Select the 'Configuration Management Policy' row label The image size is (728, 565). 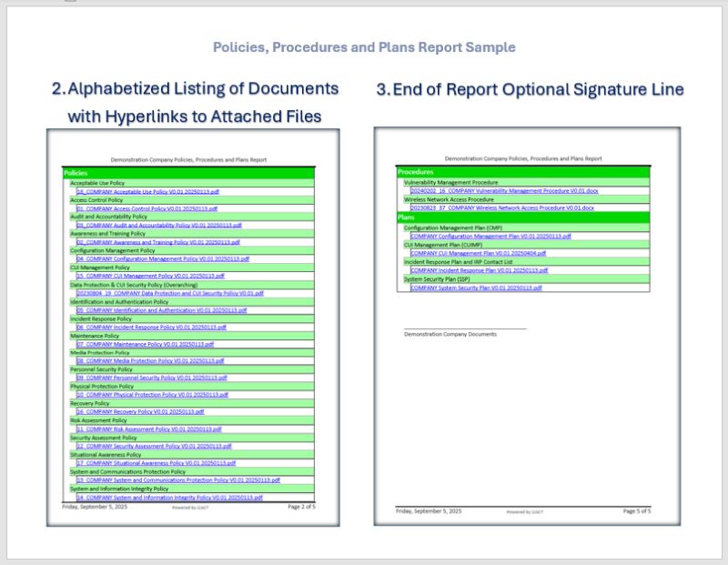coord(112,250)
